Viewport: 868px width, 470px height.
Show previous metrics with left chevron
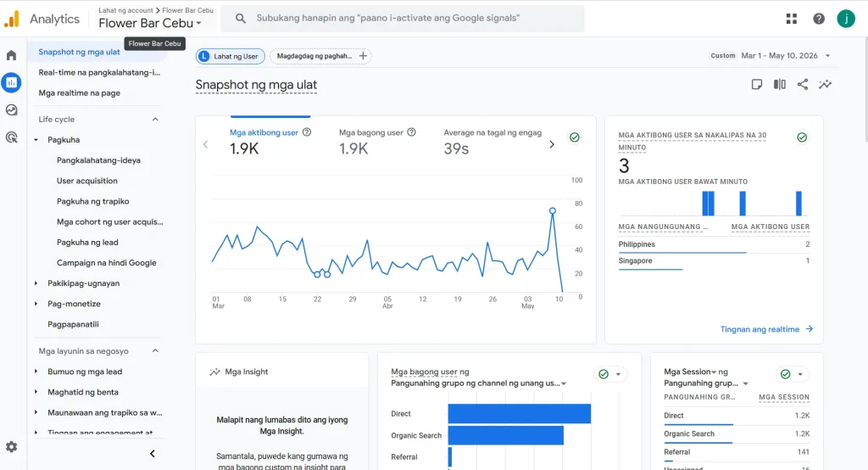click(x=205, y=144)
